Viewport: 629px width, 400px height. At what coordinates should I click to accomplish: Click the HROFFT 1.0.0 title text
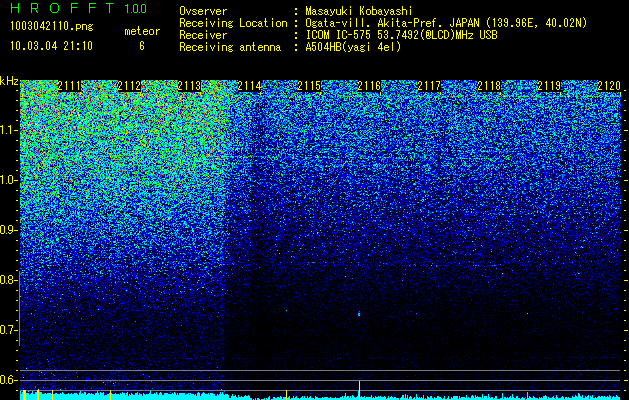(x=79, y=8)
